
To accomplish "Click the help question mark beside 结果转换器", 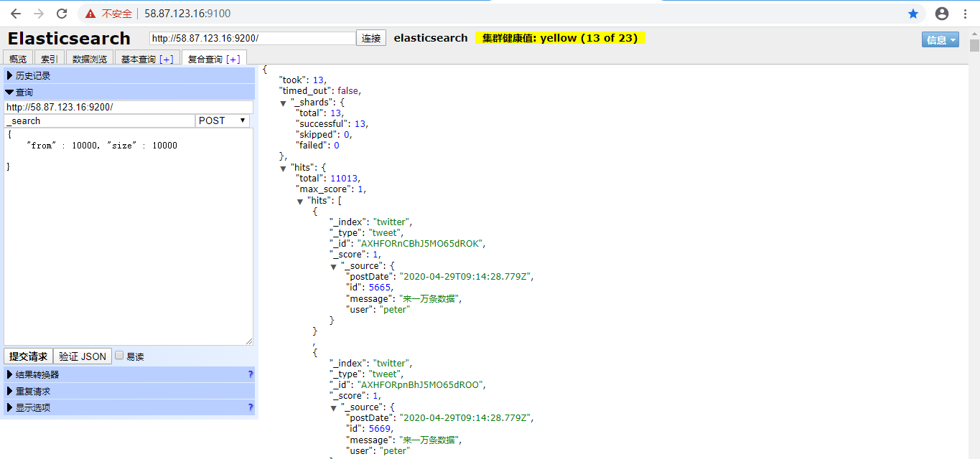I will coord(251,374).
